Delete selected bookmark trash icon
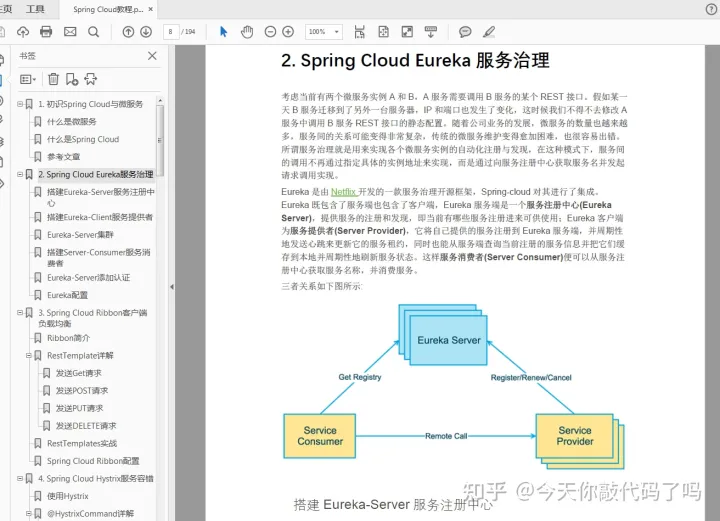The width and height of the screenshot is (720, 521). tap(53, 79)
